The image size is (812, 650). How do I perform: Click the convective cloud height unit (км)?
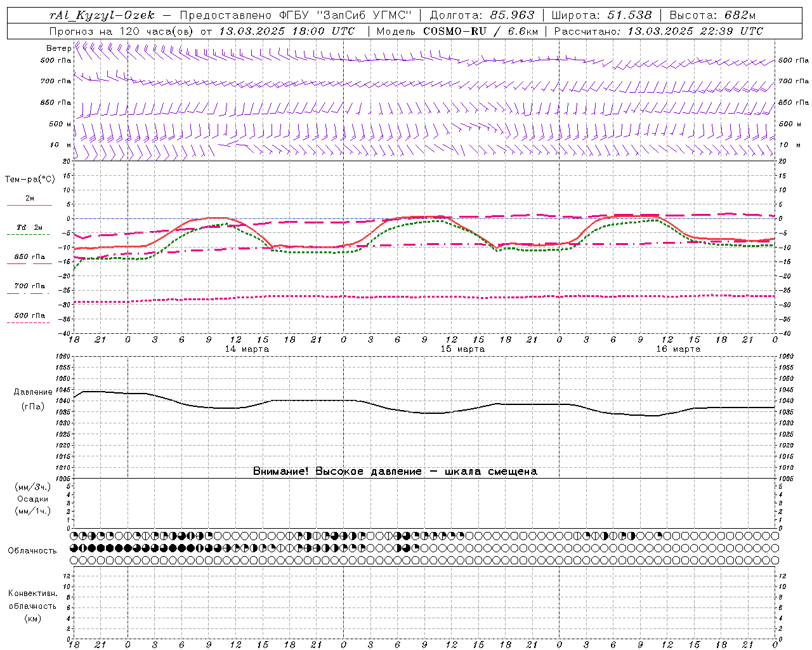[x=32, y=618]
